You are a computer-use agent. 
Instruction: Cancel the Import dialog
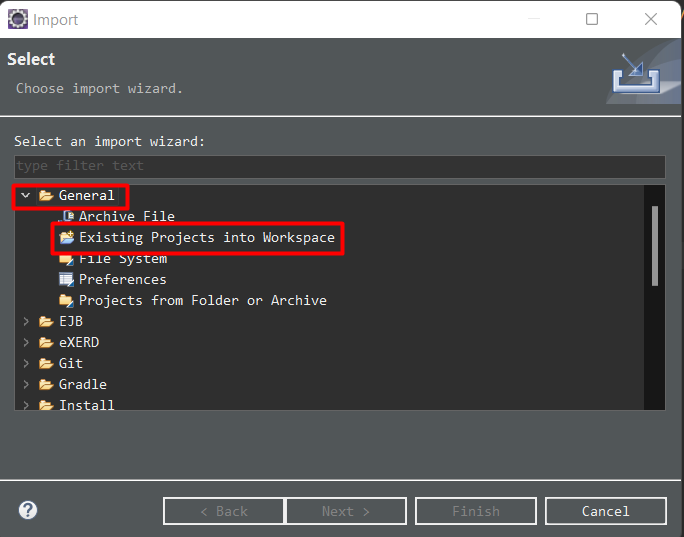606,511
